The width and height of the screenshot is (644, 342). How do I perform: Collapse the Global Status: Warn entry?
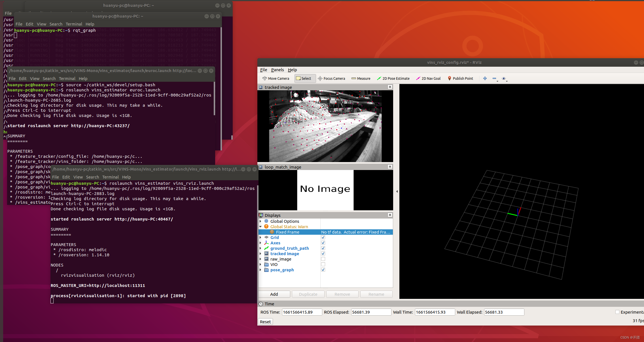coord(261,226)
